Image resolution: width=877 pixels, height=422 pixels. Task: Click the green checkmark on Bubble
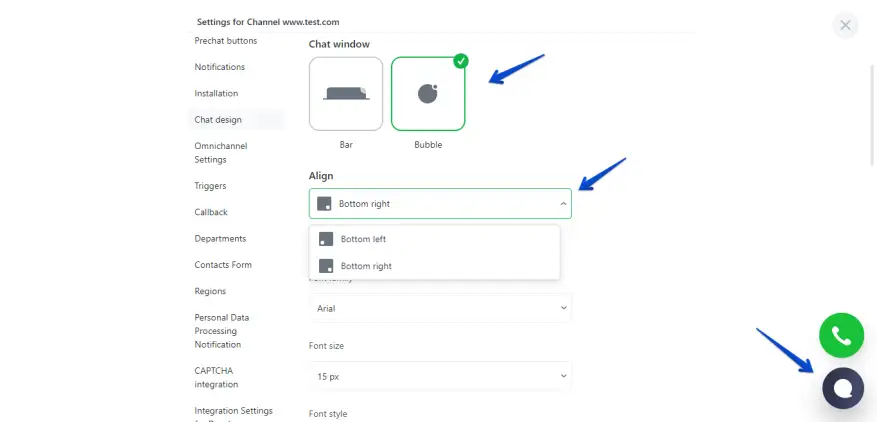(460, 61)
